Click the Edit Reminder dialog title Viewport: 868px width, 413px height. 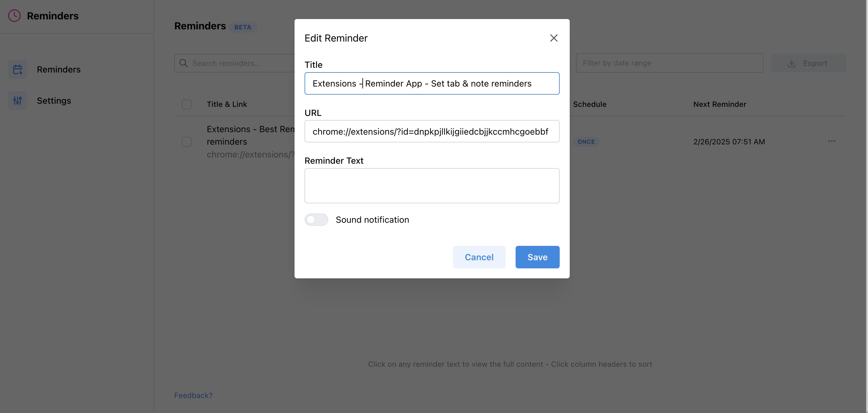(x=336, y=38)
